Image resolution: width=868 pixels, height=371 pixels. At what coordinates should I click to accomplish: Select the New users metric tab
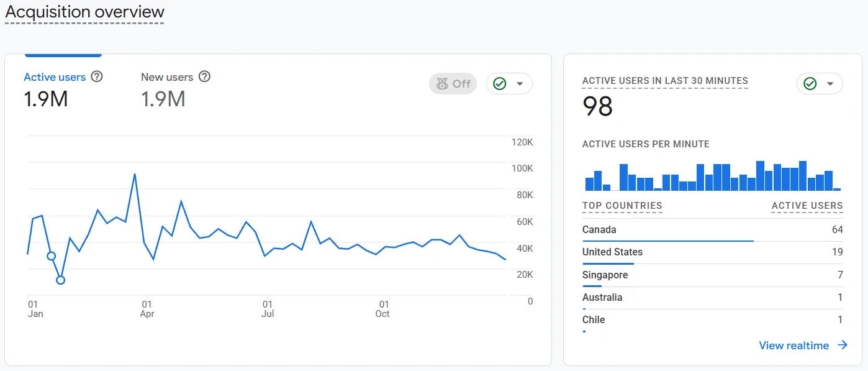176,90
